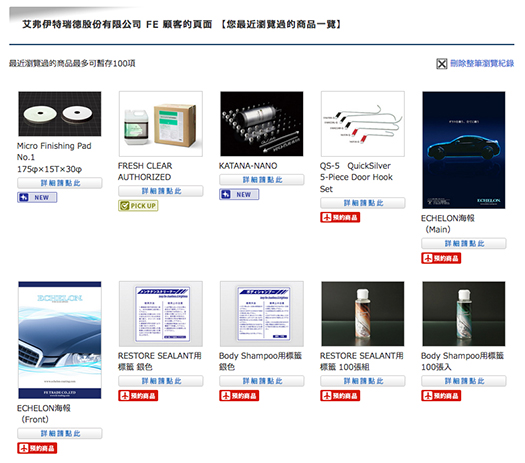
Task: Click 詳細請點此 under FRESH CLEAR AUTHORIZED
Action: pos(161,191)
